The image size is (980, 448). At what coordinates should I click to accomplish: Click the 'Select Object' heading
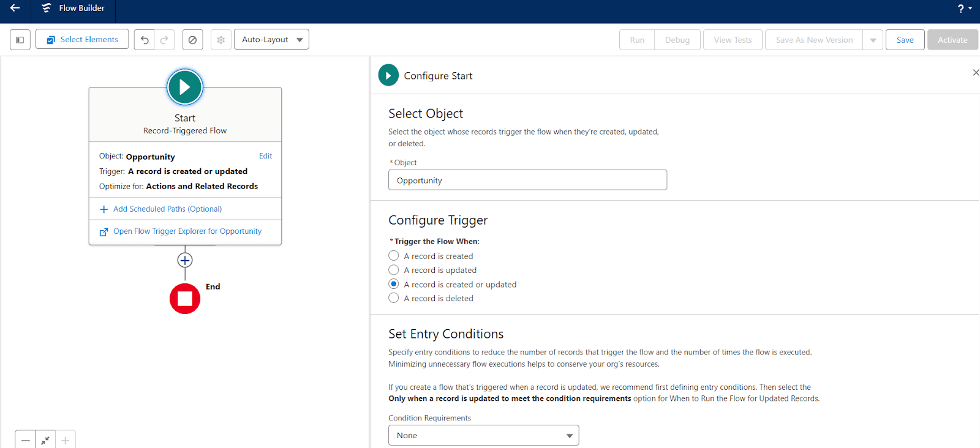point(426,114)
